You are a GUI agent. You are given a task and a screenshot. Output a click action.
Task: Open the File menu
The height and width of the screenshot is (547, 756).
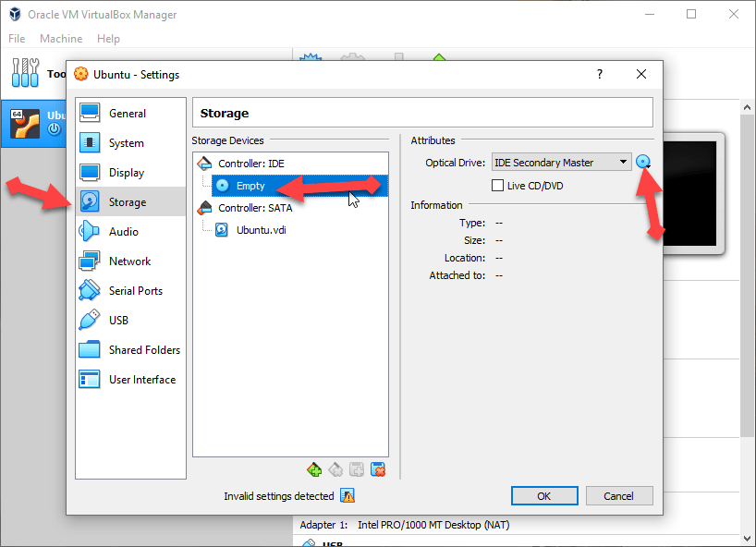(17, 39)
